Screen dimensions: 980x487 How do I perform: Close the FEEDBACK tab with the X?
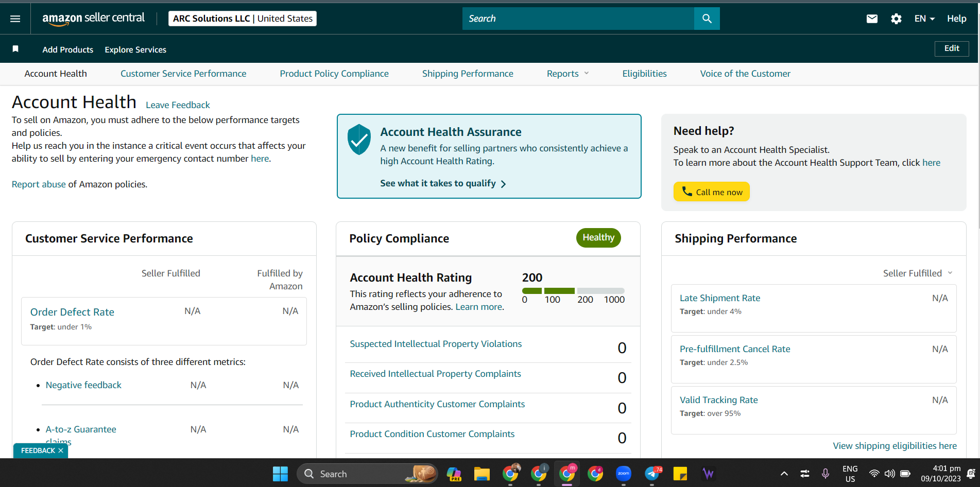click(61, 450)
